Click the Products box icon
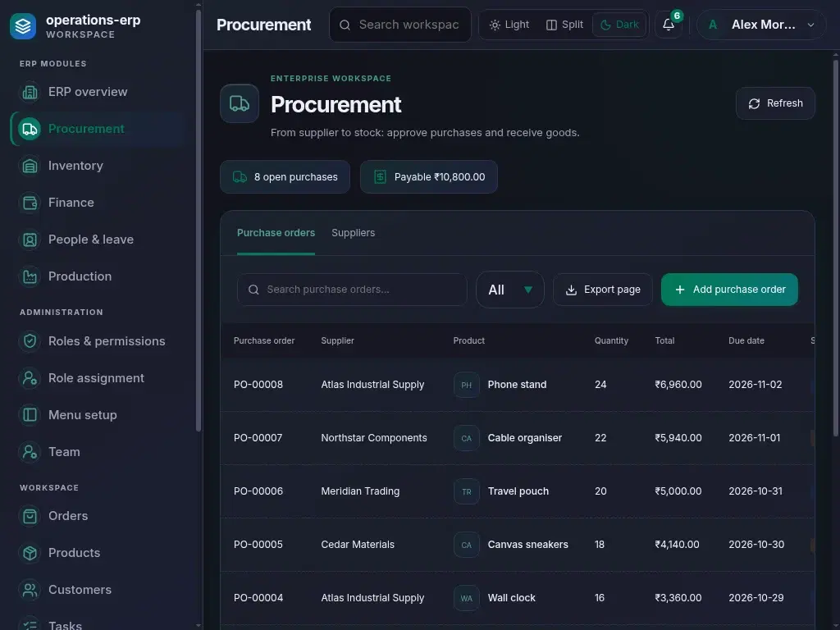 (x=30, y=554)
